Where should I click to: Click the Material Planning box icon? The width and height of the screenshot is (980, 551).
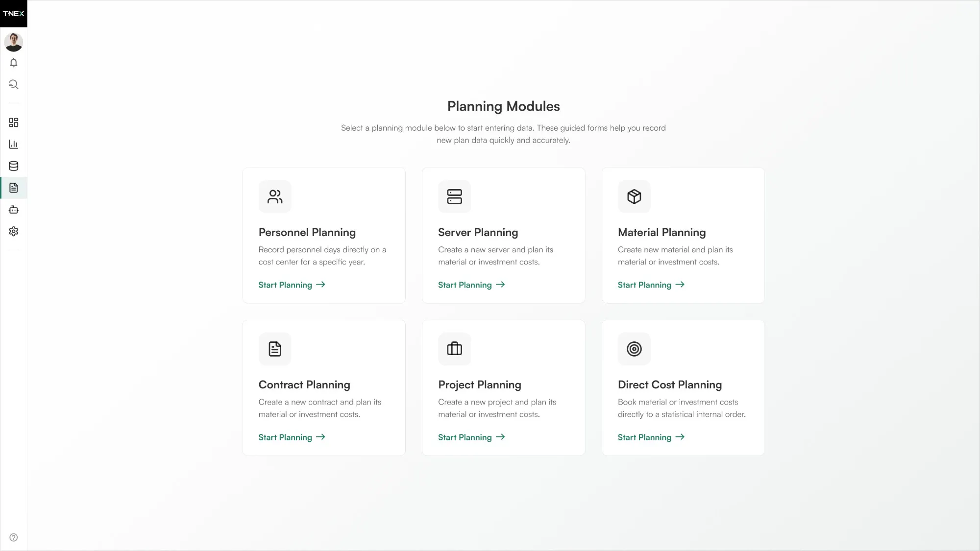click(x=634, y=196)
